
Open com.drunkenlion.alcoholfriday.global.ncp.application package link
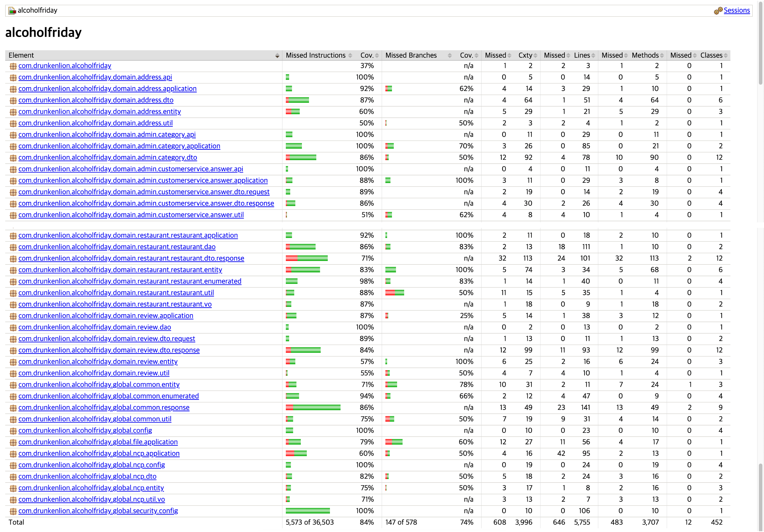(99, 453)
